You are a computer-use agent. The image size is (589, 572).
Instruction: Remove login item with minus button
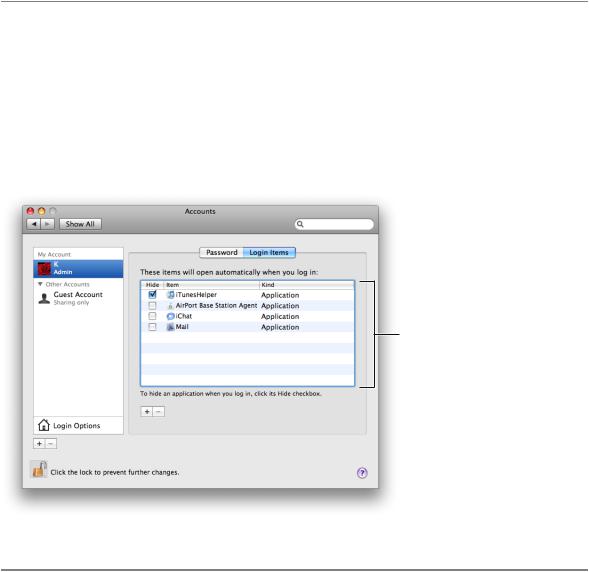click(x=159, y=412)
